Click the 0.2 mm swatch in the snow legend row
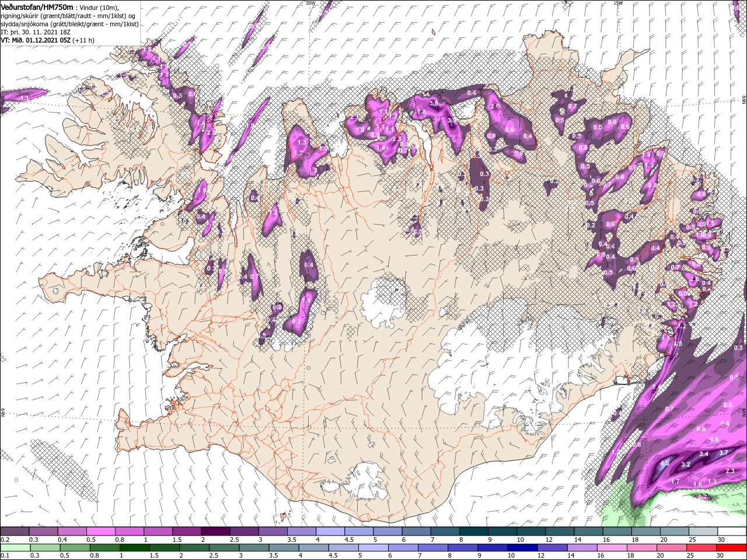 pos(15,532)
